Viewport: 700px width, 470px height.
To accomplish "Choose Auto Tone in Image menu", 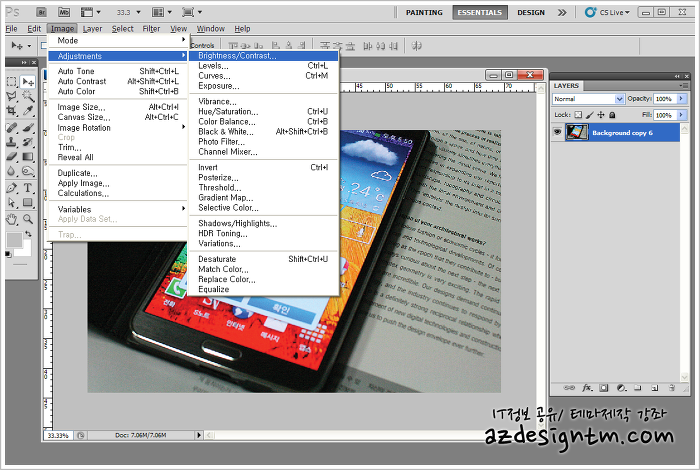I will pyautogui.click(x=118, y=71).
